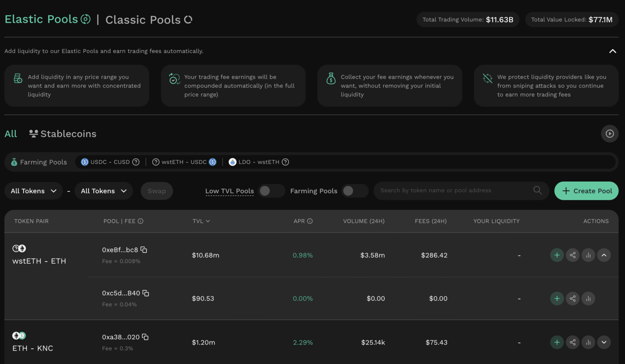Screen dimensions: 625x364
Task: Add liquidity to the 0xc5d...B40 pool
Action: [557, 298]
